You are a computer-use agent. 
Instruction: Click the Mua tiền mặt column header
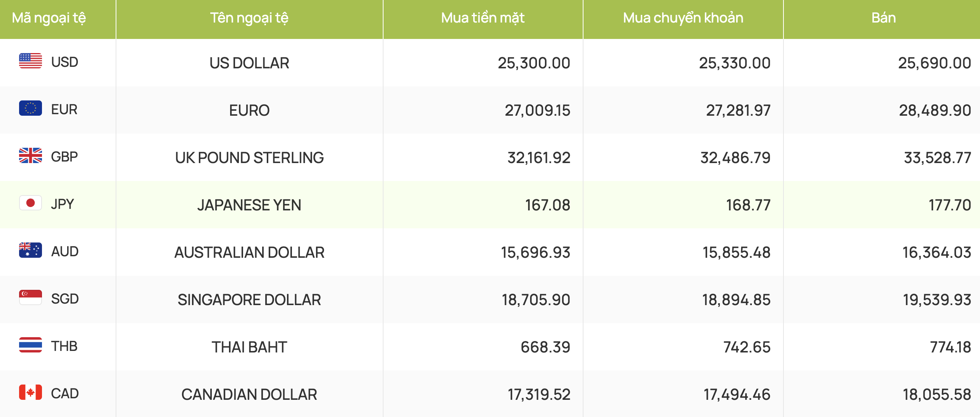pyautogui.click(x=483, y=18)
